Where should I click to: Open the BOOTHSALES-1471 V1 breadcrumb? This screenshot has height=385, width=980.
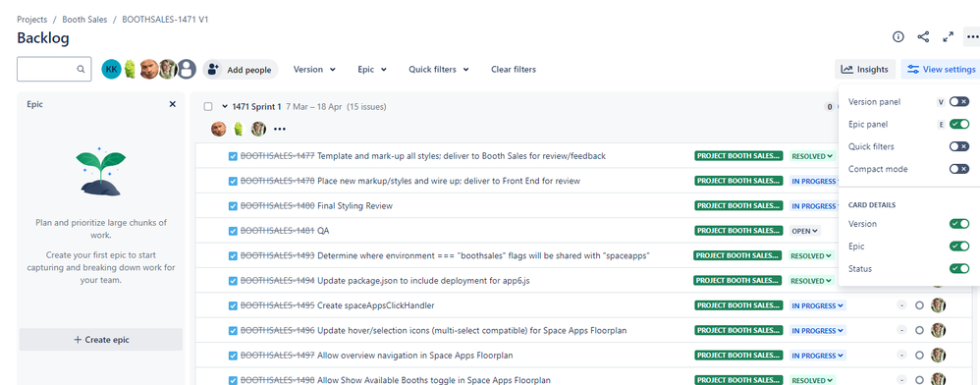(165, 20)
